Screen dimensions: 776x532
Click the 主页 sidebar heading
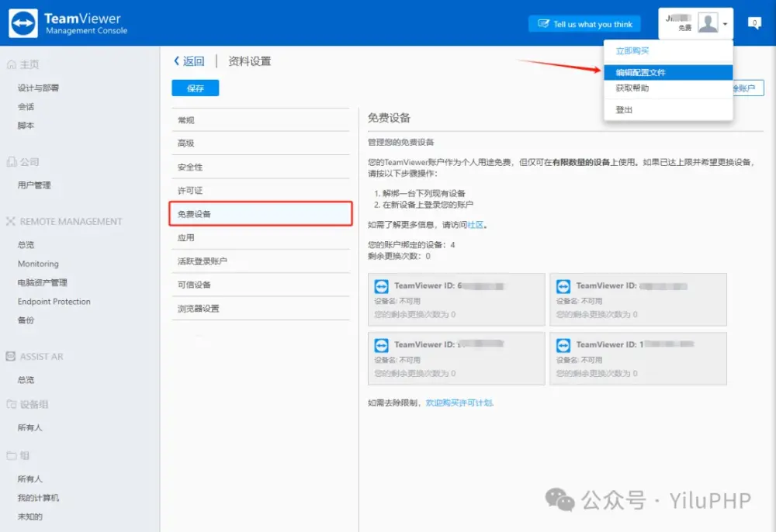tap(29, 64)
